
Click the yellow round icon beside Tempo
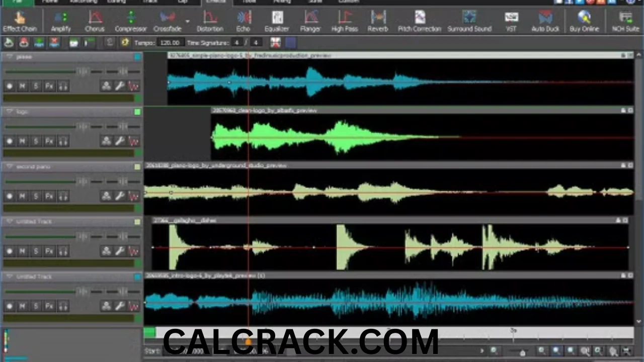coord(125,43)
